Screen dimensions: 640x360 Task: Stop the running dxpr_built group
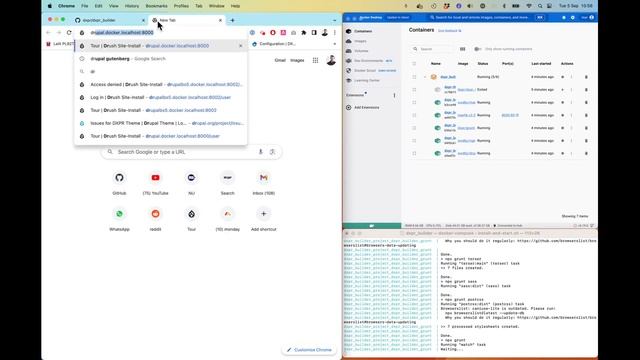562,77
